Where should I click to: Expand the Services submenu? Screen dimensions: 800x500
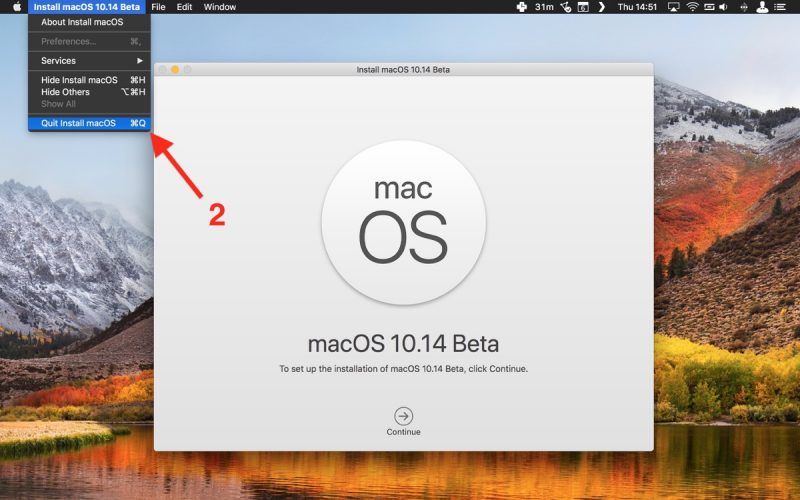tap(89, 61)
